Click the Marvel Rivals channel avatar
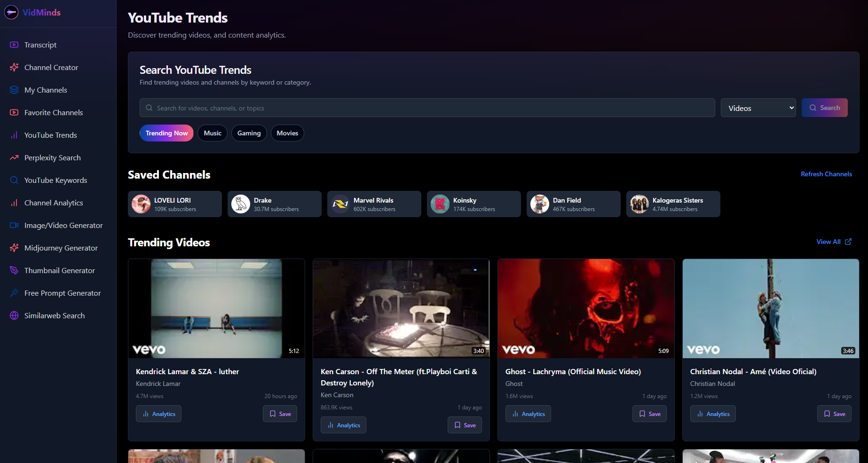868x463 pixels. click(340, 204)
